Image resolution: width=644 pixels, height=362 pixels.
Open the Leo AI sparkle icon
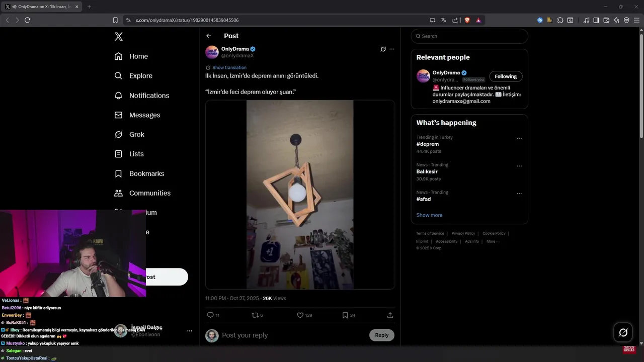pos(616,20)
